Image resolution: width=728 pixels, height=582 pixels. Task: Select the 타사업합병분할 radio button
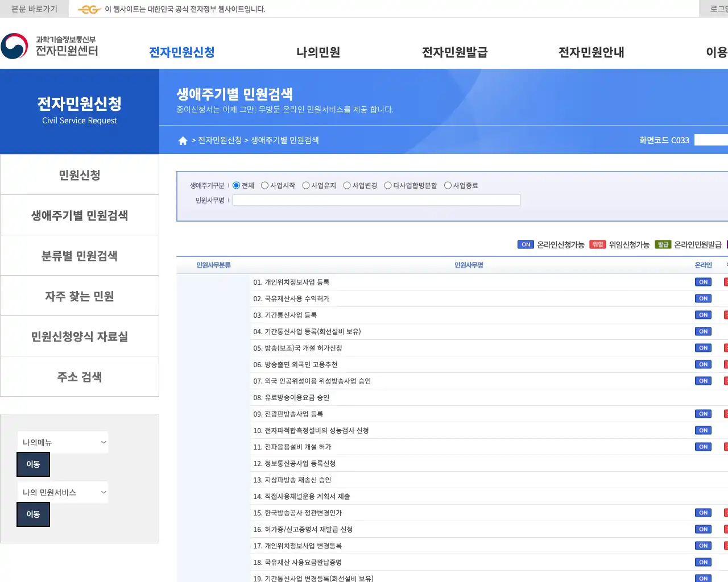point(388,185)
